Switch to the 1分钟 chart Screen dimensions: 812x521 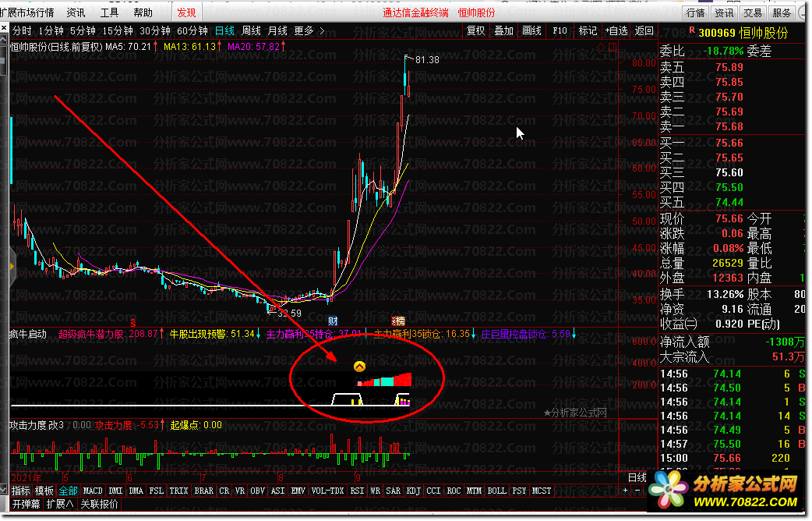click(51, 31)
